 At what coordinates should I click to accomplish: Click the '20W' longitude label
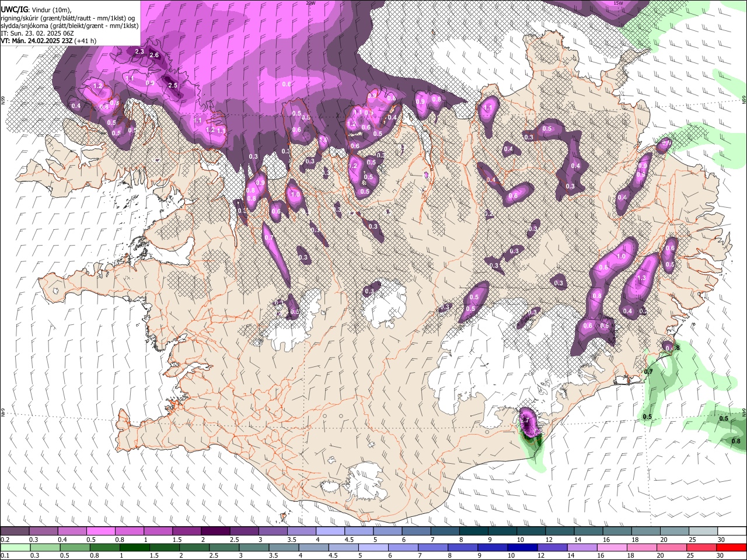click(x=310, y=3)
